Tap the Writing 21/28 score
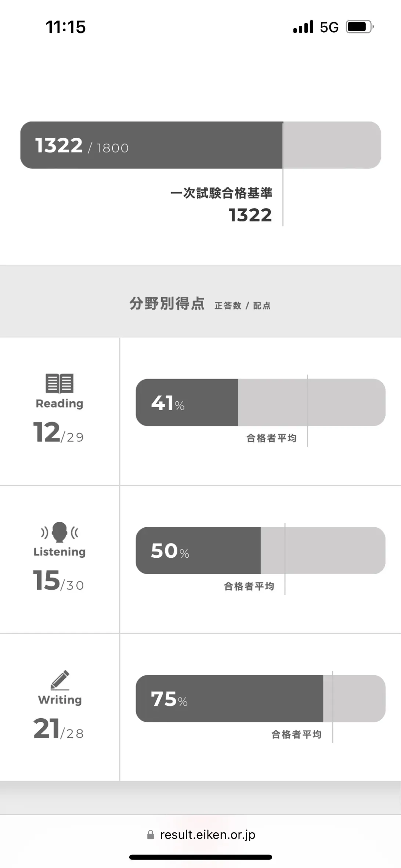This screenshot has width=401, height=868. [59, 728]
